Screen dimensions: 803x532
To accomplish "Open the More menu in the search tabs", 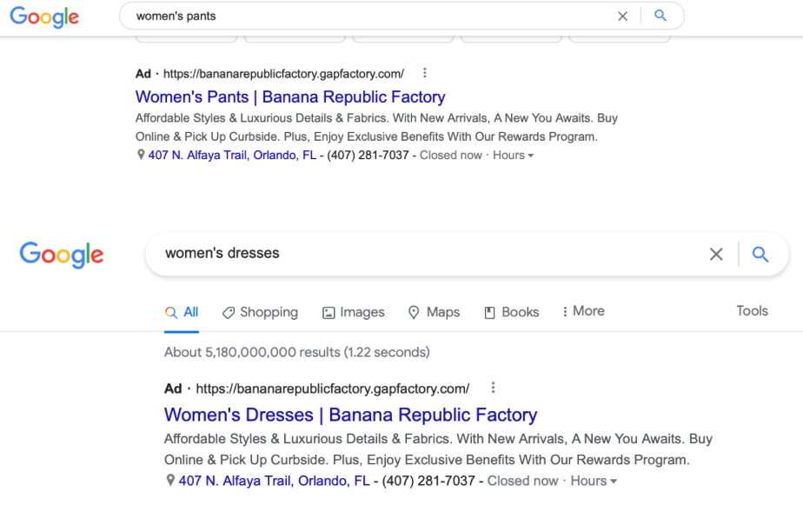I will click(583, 311).
